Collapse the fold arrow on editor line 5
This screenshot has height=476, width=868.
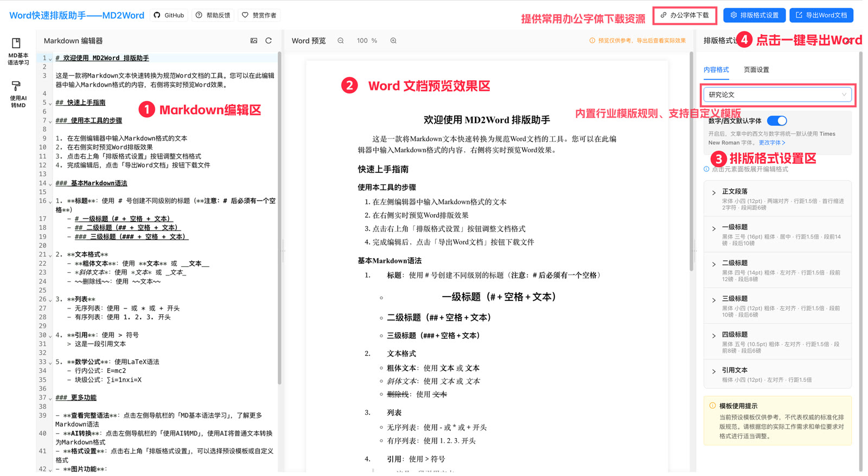[x=50, y=103]
